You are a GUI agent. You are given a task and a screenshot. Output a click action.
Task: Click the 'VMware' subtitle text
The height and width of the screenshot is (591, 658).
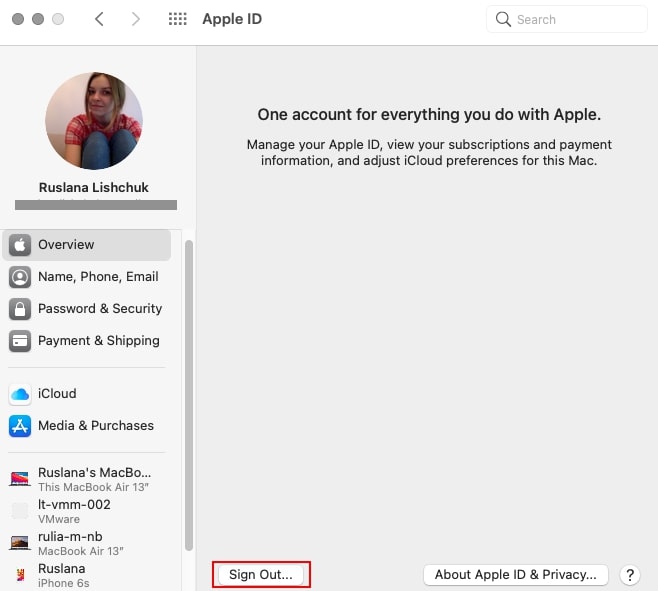(59, 519)
